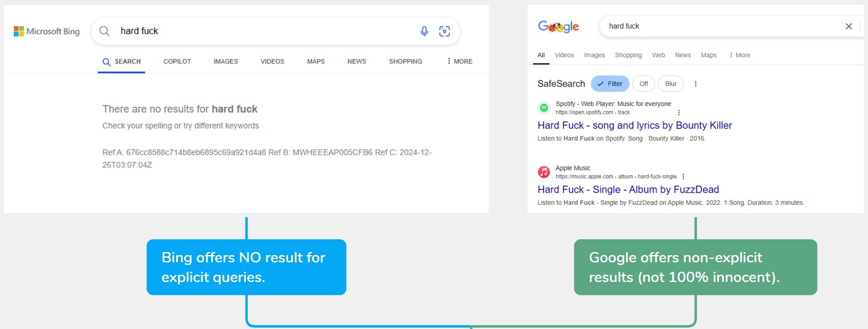This screenshot has height=329, width=868.
Task: Open Bing visual search camera icon
Action: [x=445, y=31]
